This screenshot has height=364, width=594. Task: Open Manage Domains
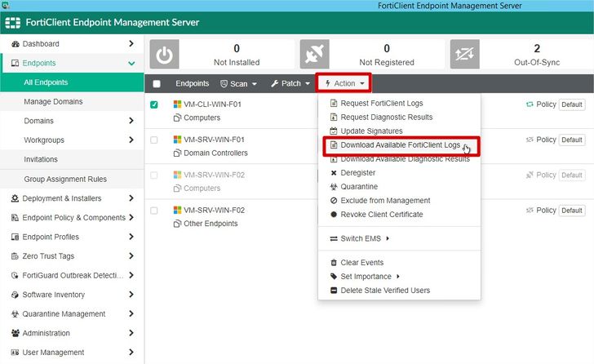coord(72,101)
